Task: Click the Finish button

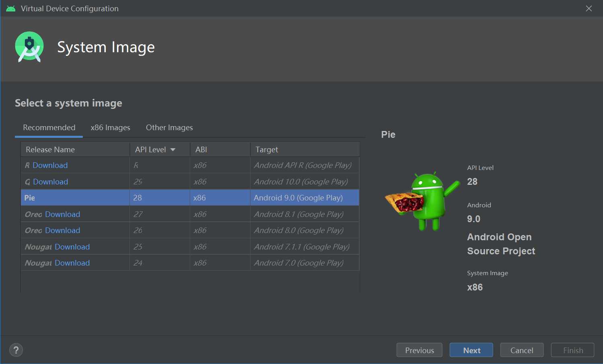Action: (573, 350)
